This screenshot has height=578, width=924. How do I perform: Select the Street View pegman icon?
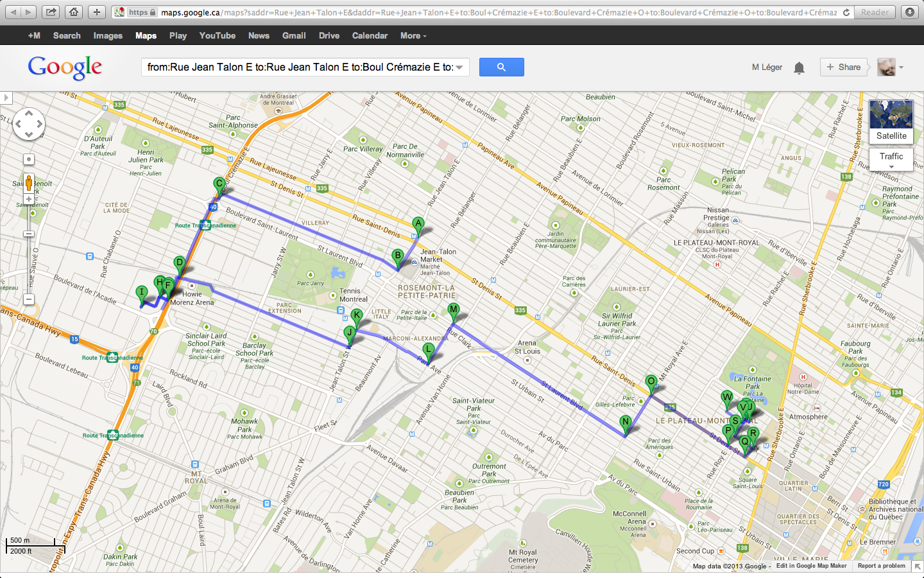29,182
